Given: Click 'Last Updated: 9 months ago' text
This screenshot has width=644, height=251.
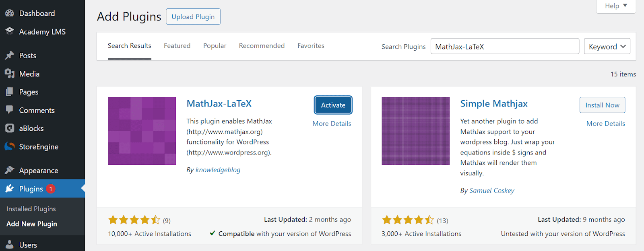Looking at the screenshot, I should point(581,219).
